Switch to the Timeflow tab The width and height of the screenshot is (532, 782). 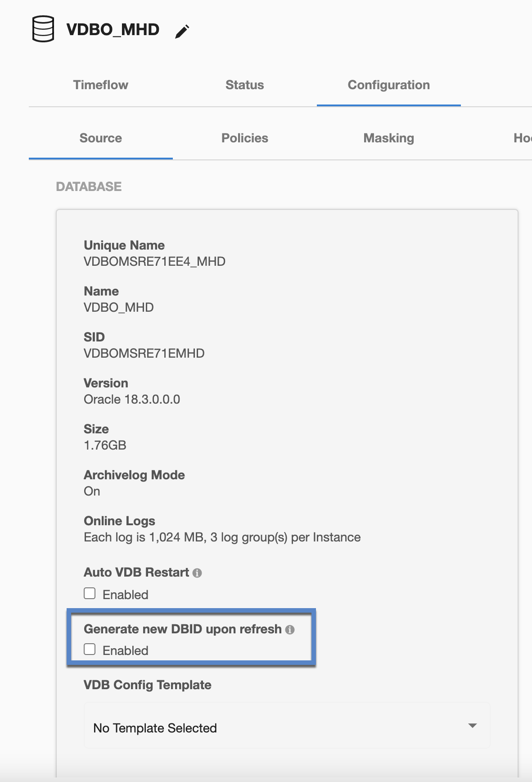click(x=100, y=85)
